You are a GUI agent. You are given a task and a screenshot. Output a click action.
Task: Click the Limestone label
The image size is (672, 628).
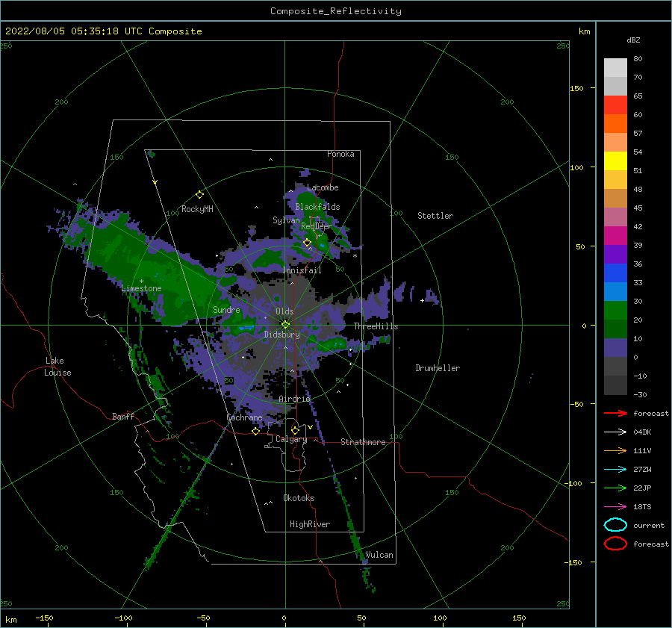pos(141,288)
